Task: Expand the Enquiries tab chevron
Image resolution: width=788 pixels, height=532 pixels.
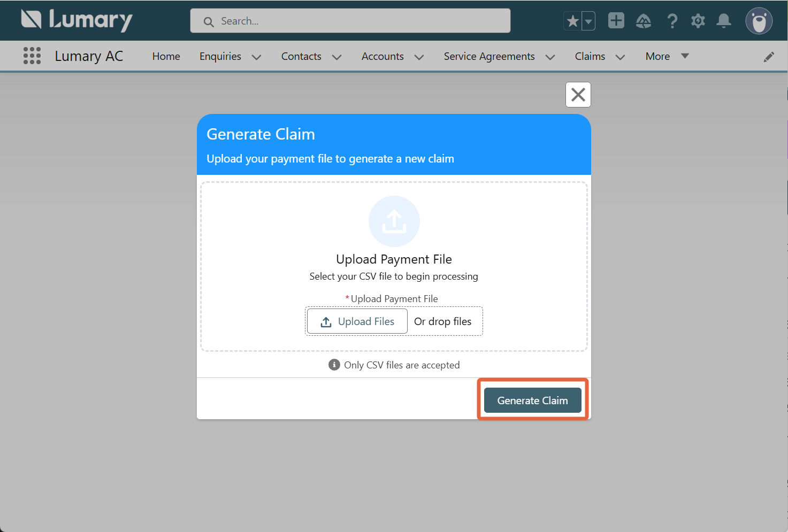Action: click(257, 57)
